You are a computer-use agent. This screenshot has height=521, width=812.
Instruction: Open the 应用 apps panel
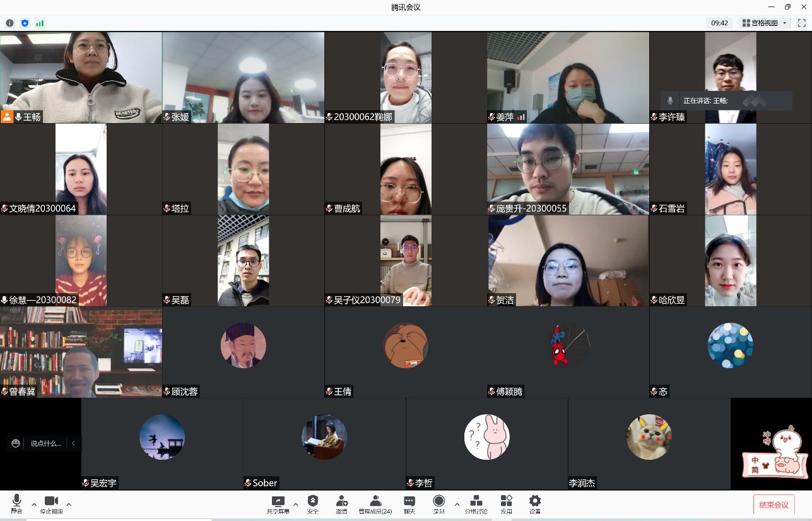tap(506, 503)
